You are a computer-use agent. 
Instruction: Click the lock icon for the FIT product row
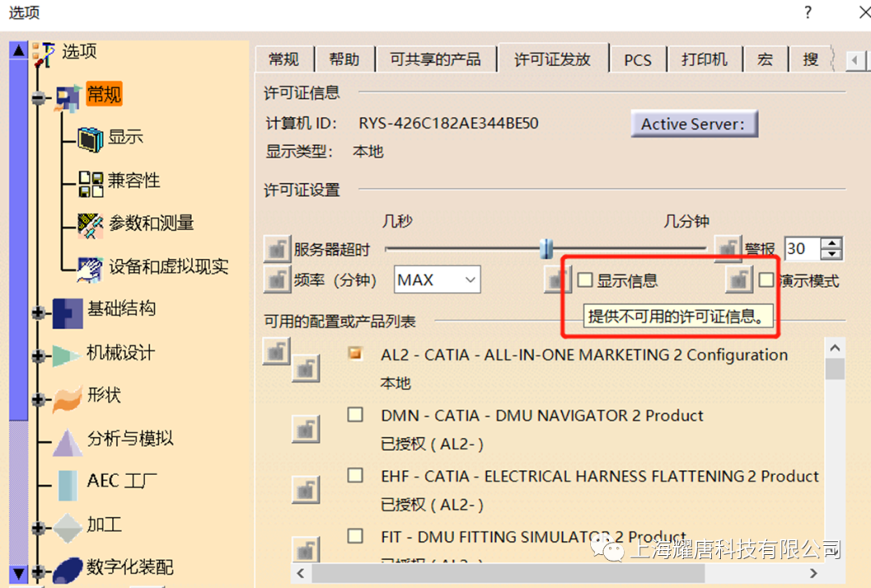click(306, 549)
